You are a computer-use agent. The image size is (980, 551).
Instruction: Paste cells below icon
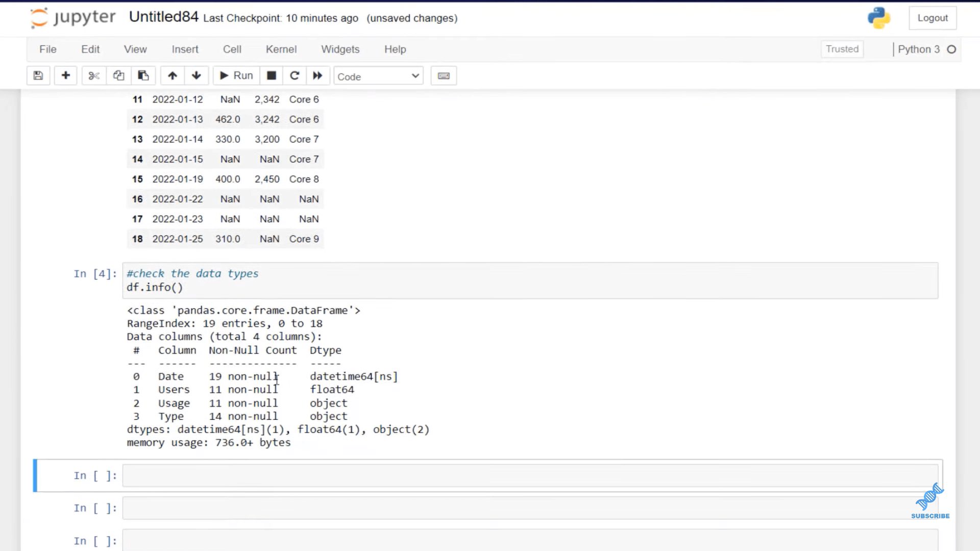click(x=143, y=76)
